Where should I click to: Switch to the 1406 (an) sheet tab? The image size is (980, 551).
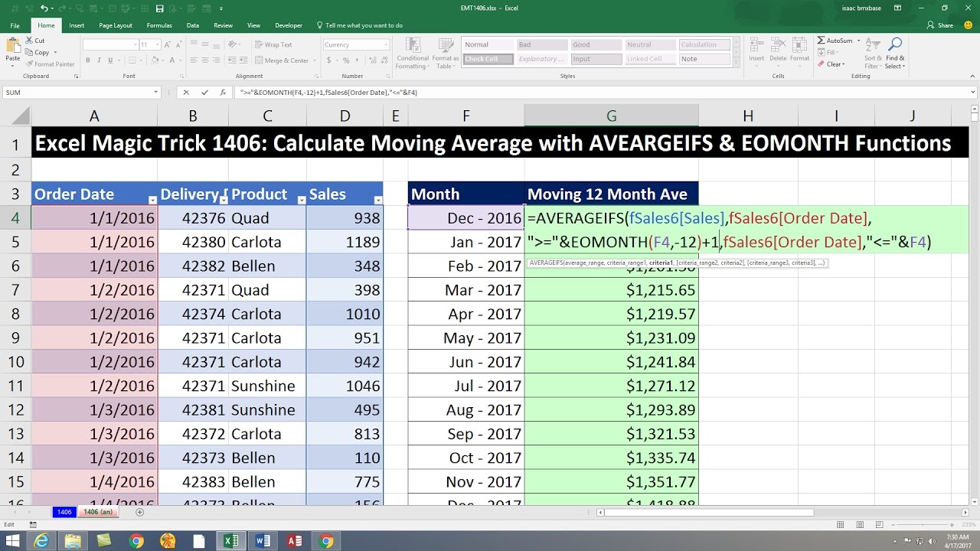coord(98,511)
